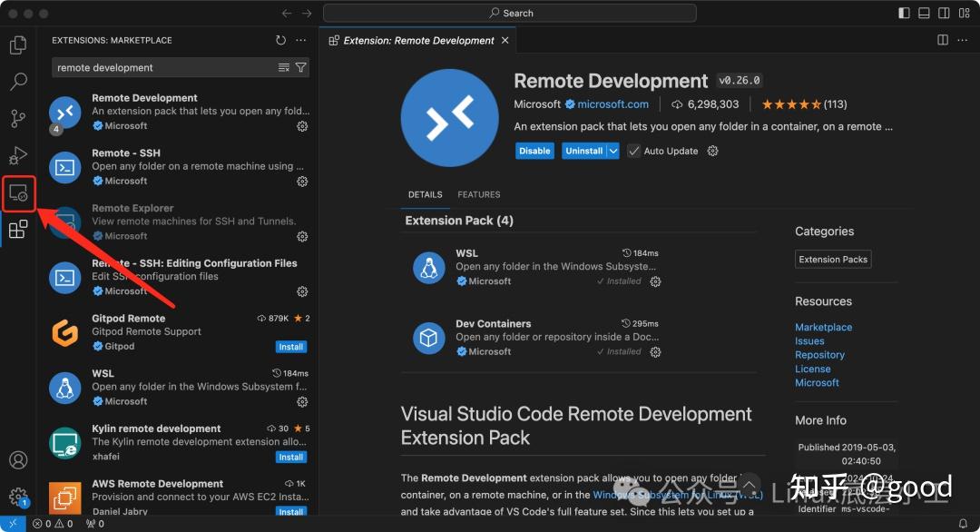Open the filter extensions funnel icon
The image size is (980, 532).
(301, 67)
